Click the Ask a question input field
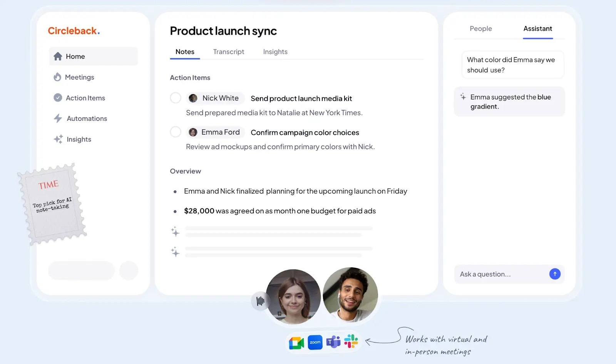The width and height of the screenshot is (616, 364). [x=500, y=274]
